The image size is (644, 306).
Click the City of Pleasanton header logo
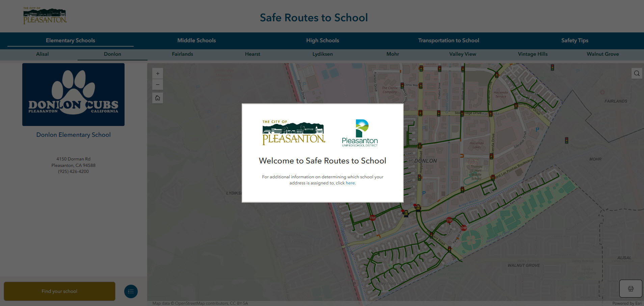tap(45, 16)
